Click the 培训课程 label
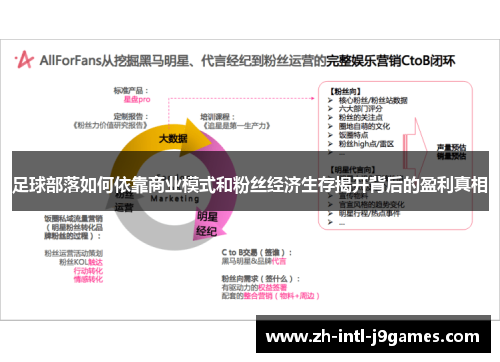 coord(217,117)
